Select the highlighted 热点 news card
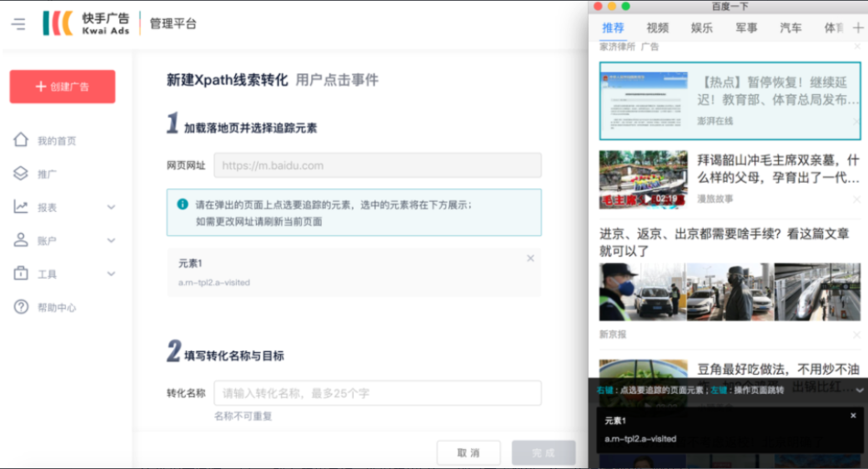 tap(730, 101)
